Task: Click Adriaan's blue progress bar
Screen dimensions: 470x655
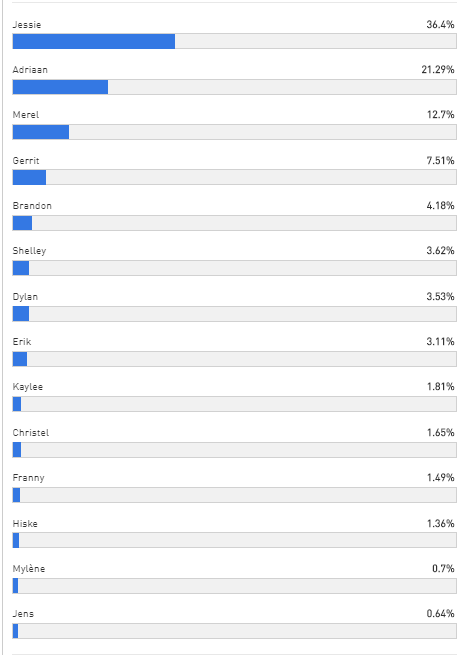Action: pos(60,87)
